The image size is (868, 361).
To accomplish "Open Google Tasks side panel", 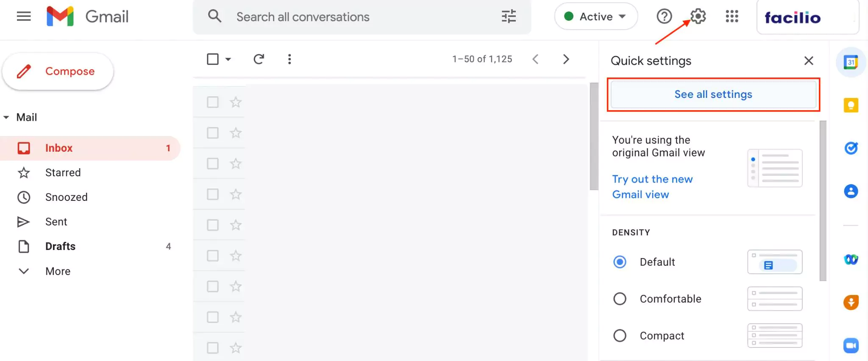I will coord(851,148).
